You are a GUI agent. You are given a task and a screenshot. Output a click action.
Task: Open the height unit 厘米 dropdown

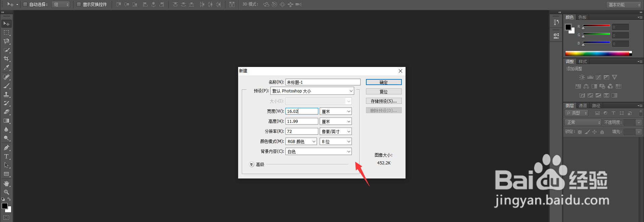[x=336, y=121]
